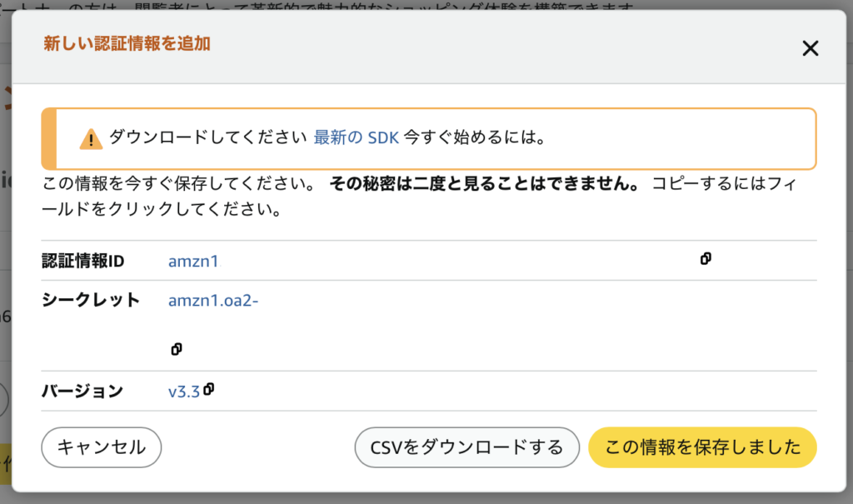Click the bold その秘密は二度と見ることはできません warning
Viewport: 853px width, 504px height.
coord(485,183)
